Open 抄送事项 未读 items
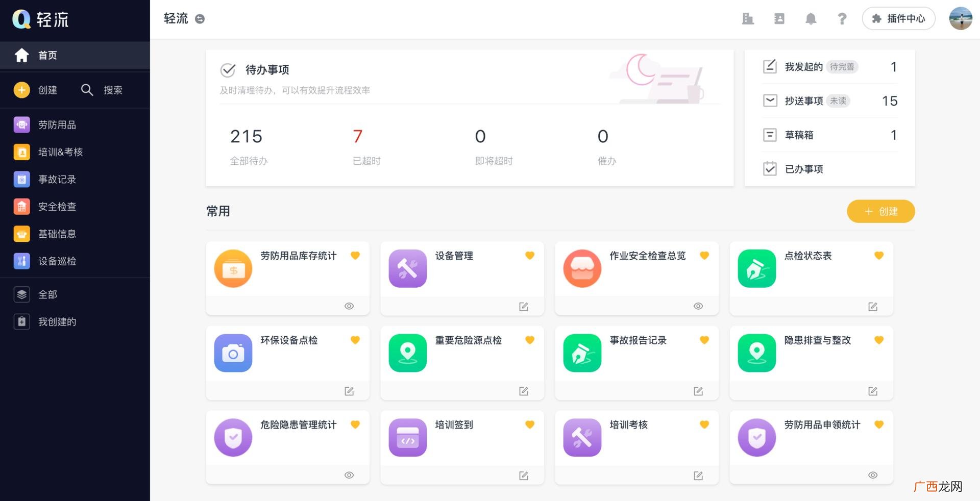Viewport: 980px width, 501px height. coord(830,101)
